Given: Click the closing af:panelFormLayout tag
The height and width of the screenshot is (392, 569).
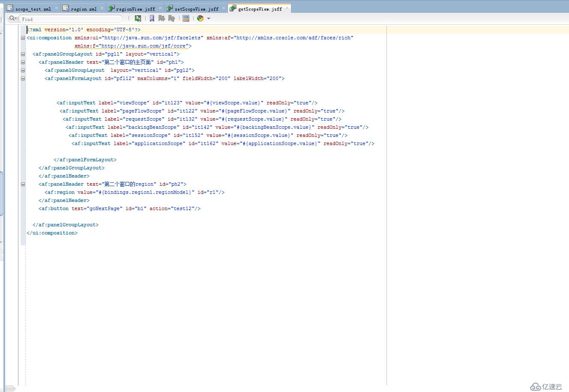Looking at the screenshot, I should pos(85,160).
